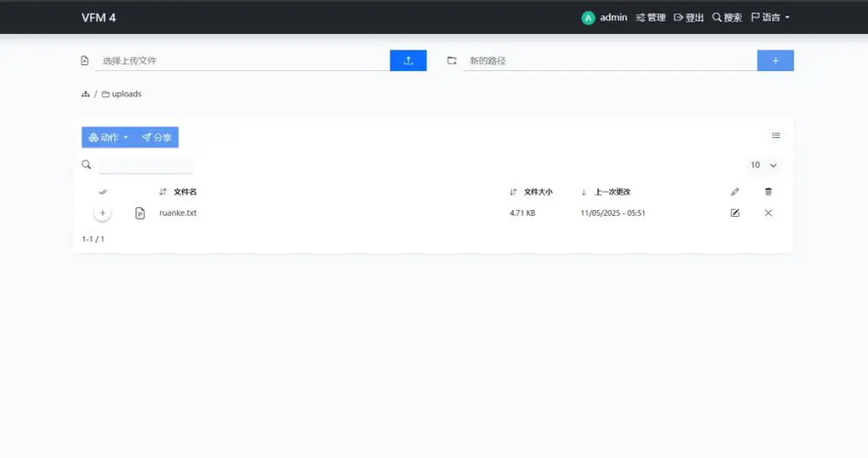Viewport: 868px width, 458px height.
Task: Open the uploads breadcrumb folder
Action: [x=122, y=94]
